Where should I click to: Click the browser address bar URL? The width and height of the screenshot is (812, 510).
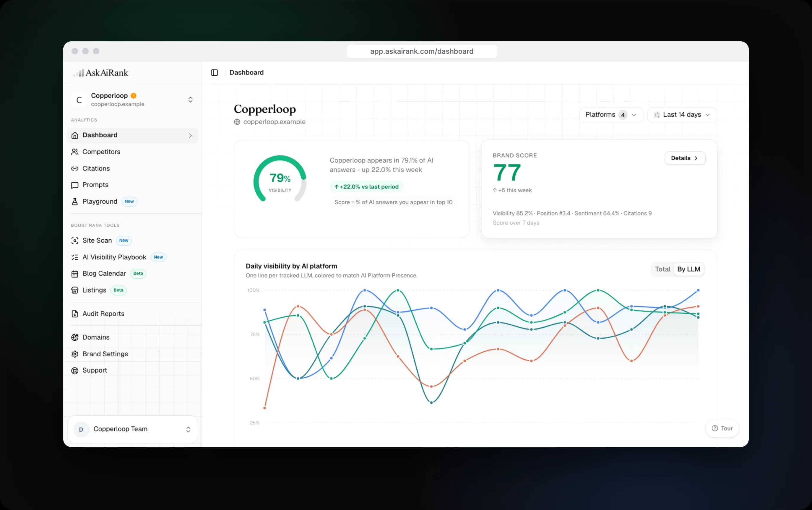[421, 51]
